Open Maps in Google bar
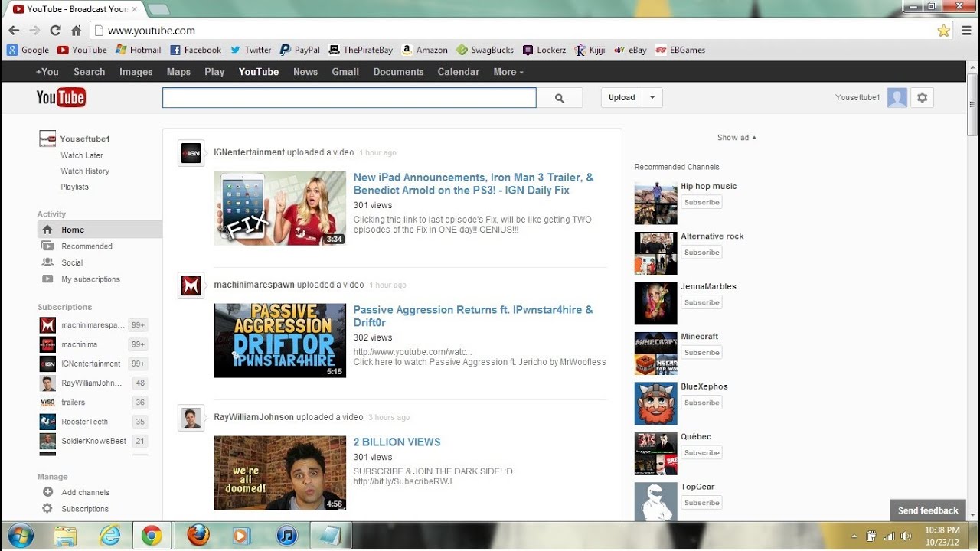The height and width of the screenshot is (551, 980). click(x=178, y=72)
